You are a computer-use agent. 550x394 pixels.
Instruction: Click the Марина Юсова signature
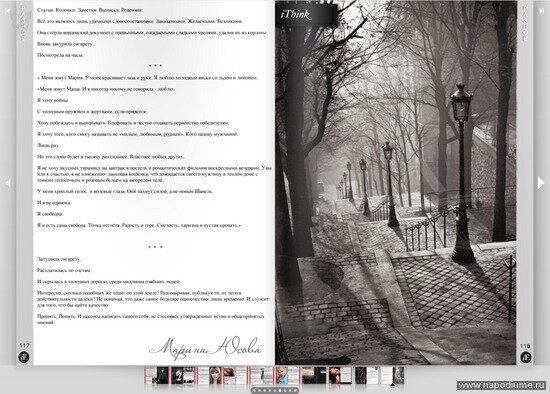point(206,348)
